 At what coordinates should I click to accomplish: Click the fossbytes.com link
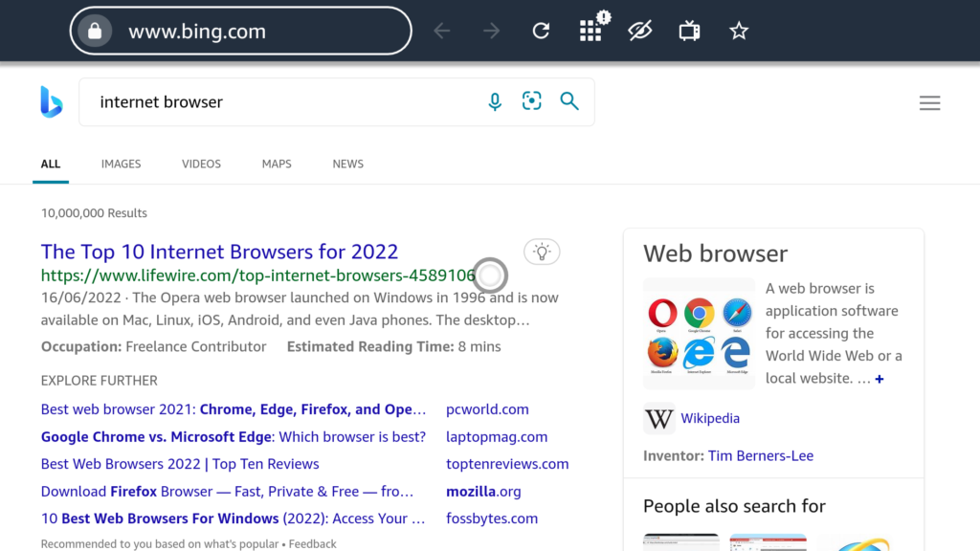pos(492,518)
